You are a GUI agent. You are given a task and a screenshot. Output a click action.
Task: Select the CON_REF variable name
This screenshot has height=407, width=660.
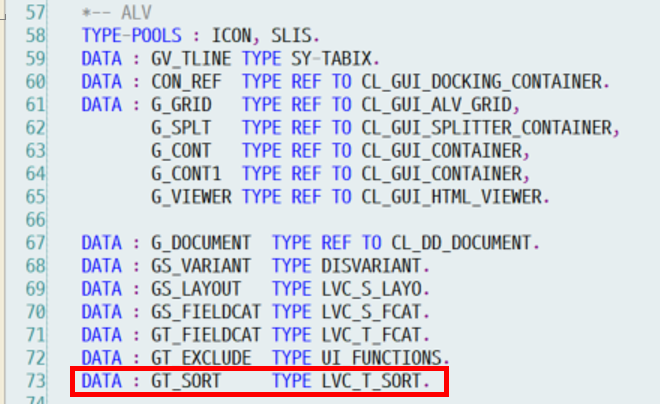click(x=186, y=82)
